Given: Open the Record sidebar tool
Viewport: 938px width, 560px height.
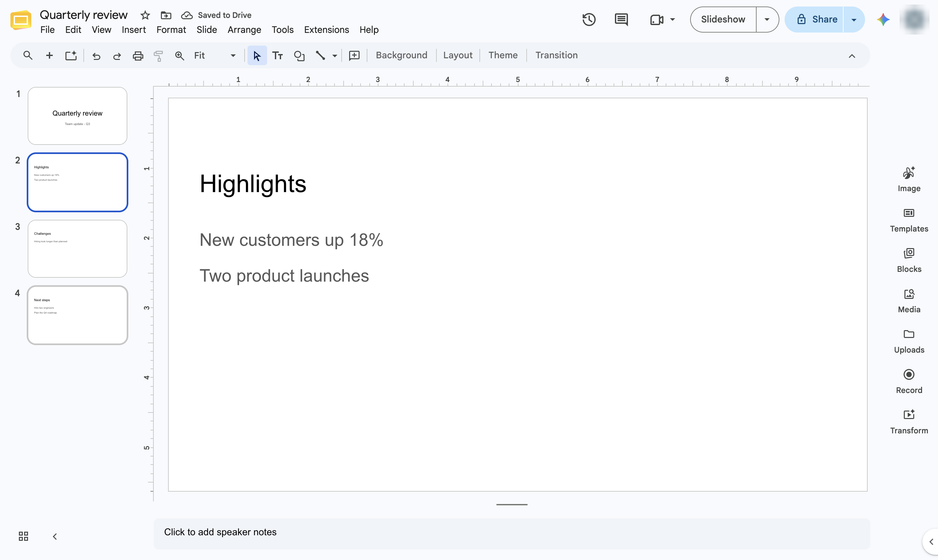Looking at the screenshot, I should click(909, 381).
